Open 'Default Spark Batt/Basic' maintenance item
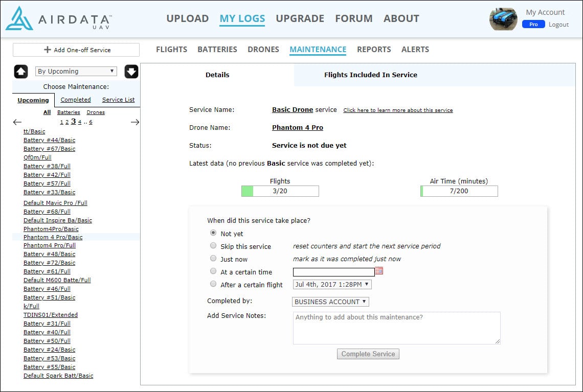583x392 pixels. pyautogui.click(x=58, y=376)
